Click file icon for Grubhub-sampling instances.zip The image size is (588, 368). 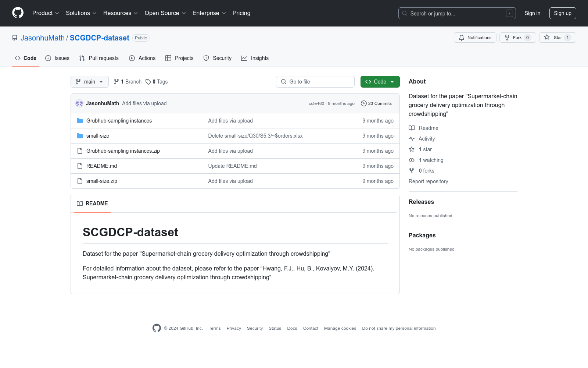pos(80,151)
